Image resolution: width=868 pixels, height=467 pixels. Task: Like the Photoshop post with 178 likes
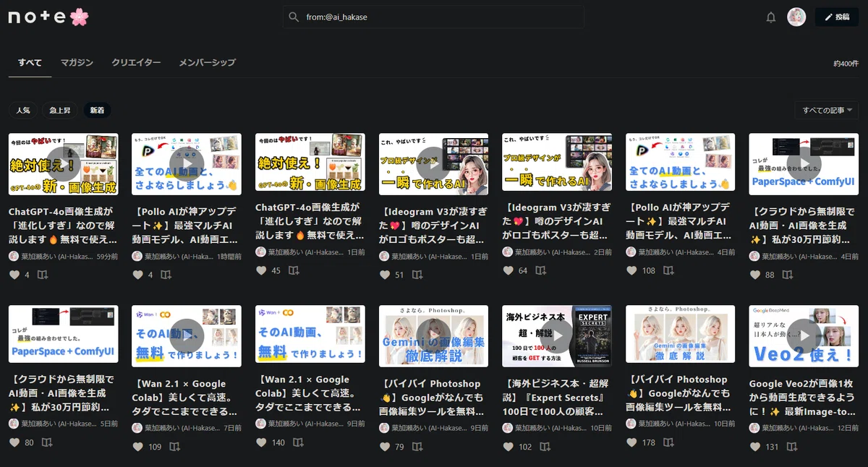click(x=631, y=442)
